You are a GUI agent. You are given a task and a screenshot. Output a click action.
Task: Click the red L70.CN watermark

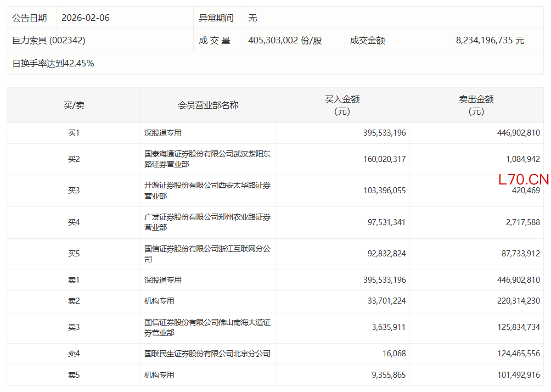pyautogui.click(x=523, y=180)
